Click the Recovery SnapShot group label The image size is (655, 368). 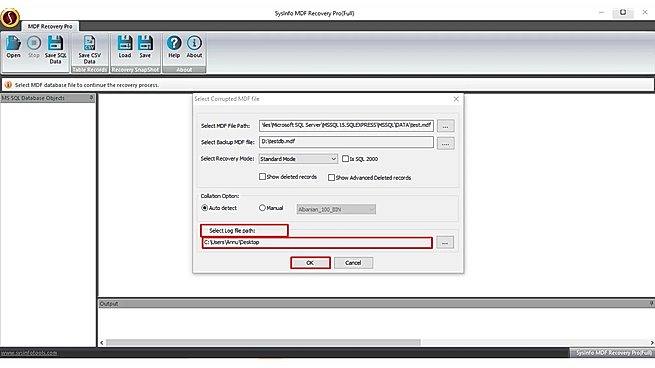coord(135,70)
